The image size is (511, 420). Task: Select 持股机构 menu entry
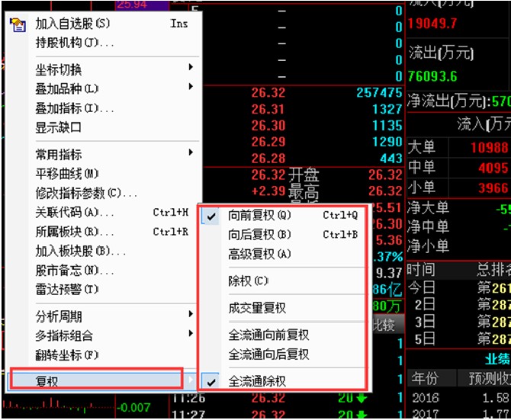click(74, 43)
